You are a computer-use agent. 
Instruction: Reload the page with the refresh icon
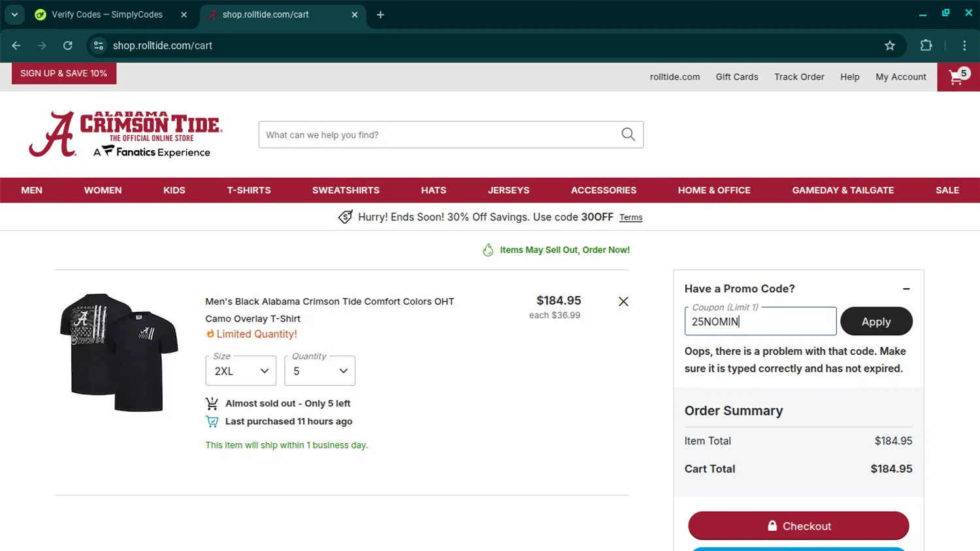click(x=68, y=45)
